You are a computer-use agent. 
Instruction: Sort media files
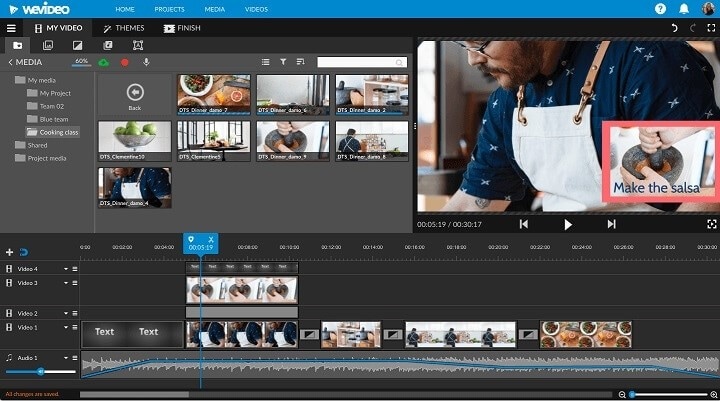(300, 62)
